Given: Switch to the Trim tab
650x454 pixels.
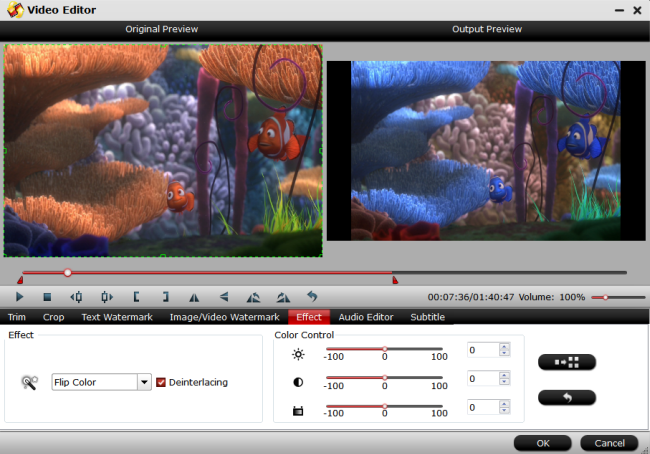Looking at the screenshot, I should coord(17,317).
